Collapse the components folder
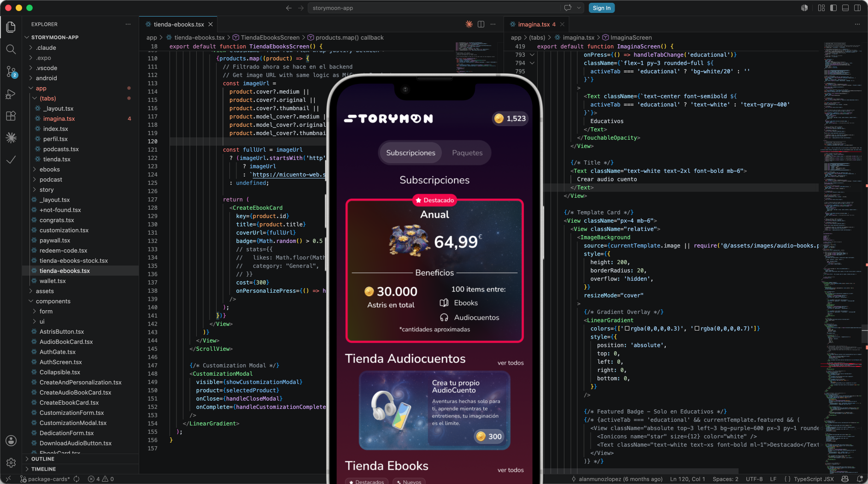The image size is (868, 484). point(53,301)
